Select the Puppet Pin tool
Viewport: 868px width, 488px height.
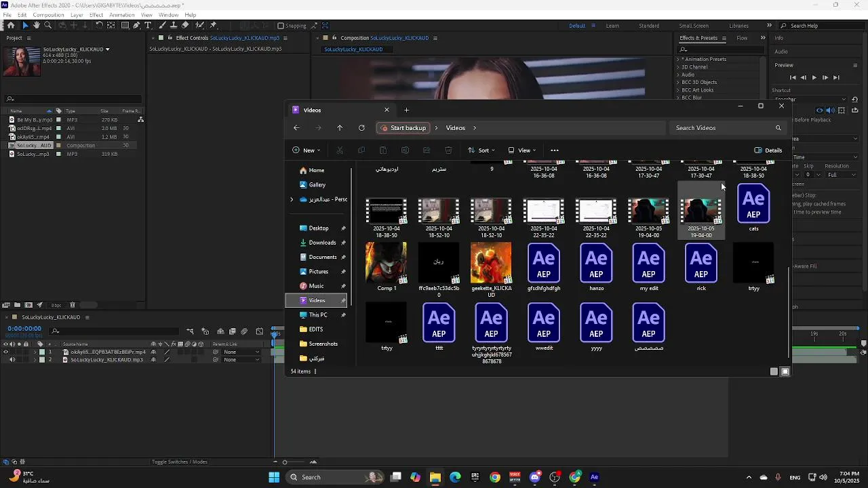click(x=213, y=25)
